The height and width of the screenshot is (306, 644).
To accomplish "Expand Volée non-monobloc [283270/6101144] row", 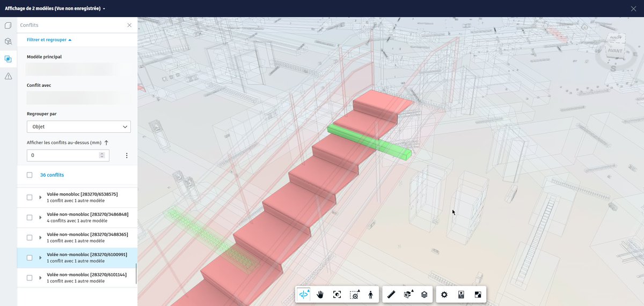I will click(40, 278).
